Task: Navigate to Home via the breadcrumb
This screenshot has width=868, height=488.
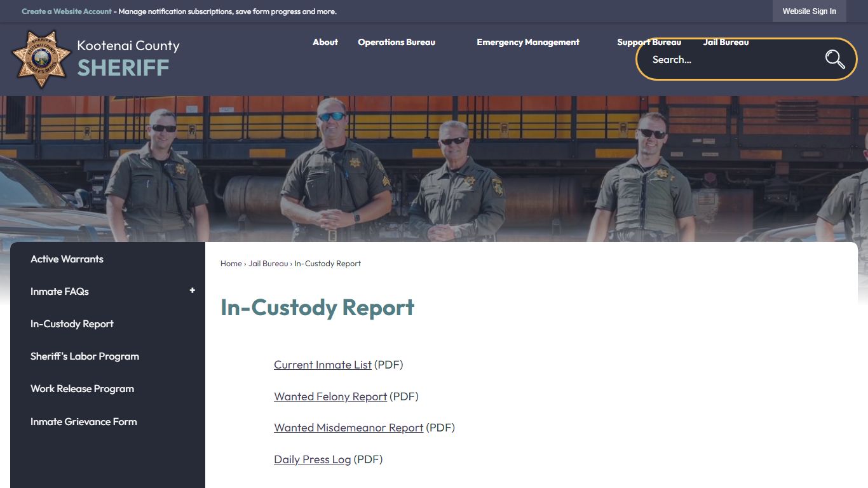Action: [x=231, y=263]
